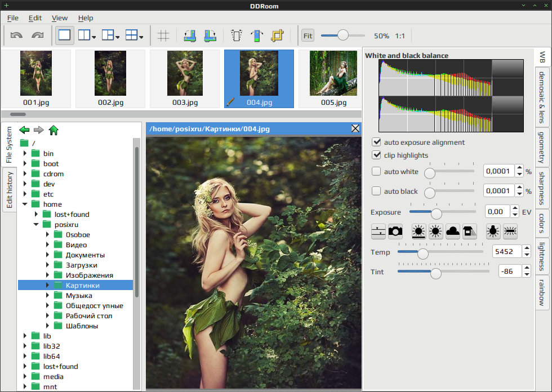
Task: Expand the bin folder
Action: coord(25,153)
